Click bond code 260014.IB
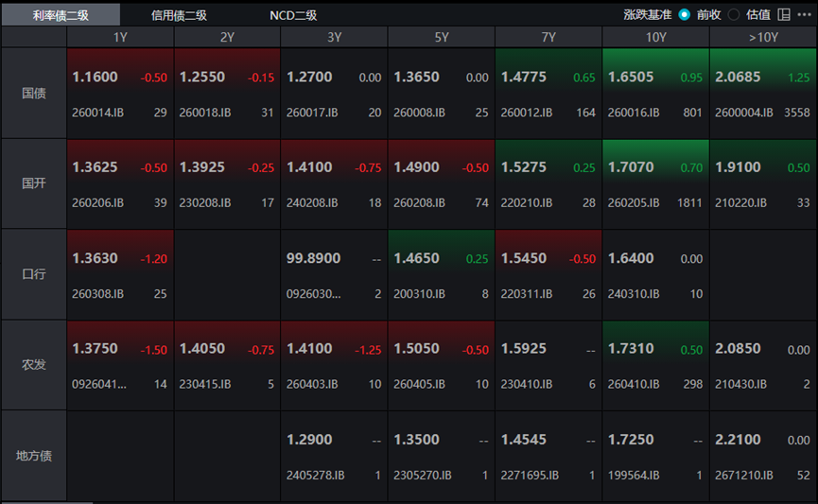Viewport: 818px width, 504px height. 97,113
